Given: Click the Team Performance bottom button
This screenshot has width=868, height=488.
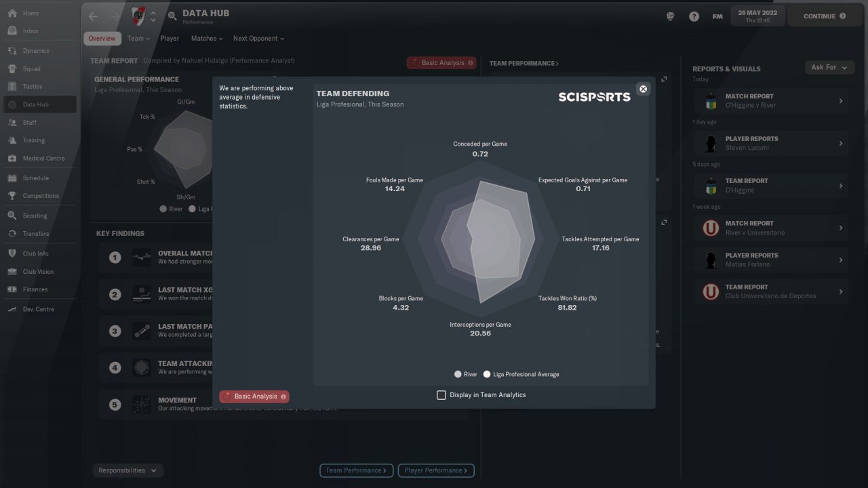Looking at the screenshot, I should pyautogui.click(x=356, y=470).
